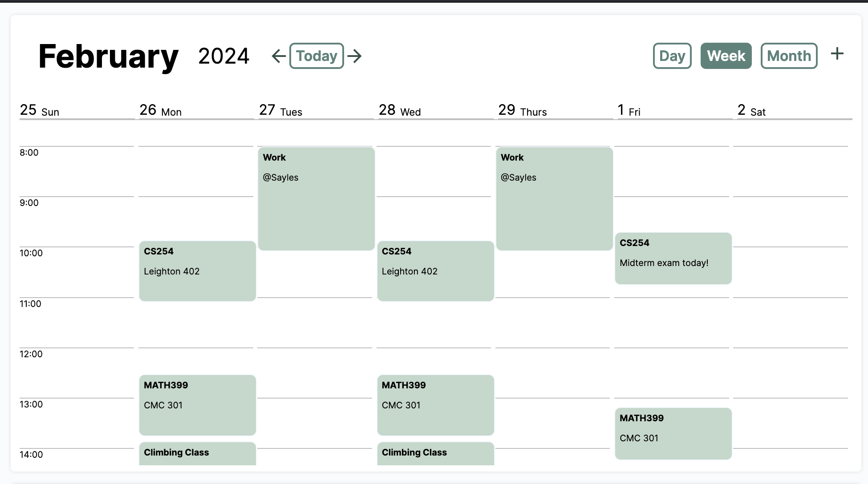
Task: Switch to Month view
Action: pos(789,56)
